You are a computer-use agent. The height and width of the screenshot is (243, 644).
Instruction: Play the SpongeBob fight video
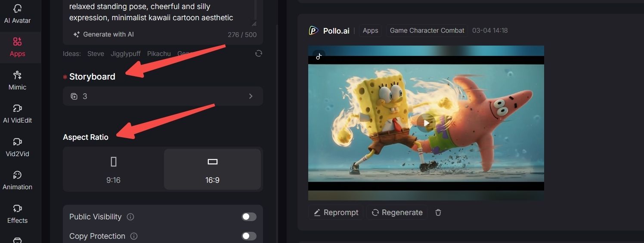tap(426, 123)
